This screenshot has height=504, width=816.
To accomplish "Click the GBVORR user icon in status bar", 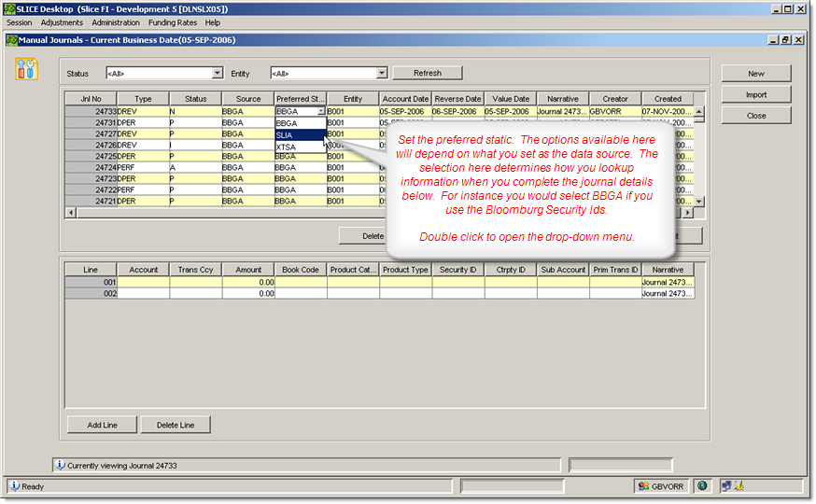I will pyautogui.click(x=643, y=486).
